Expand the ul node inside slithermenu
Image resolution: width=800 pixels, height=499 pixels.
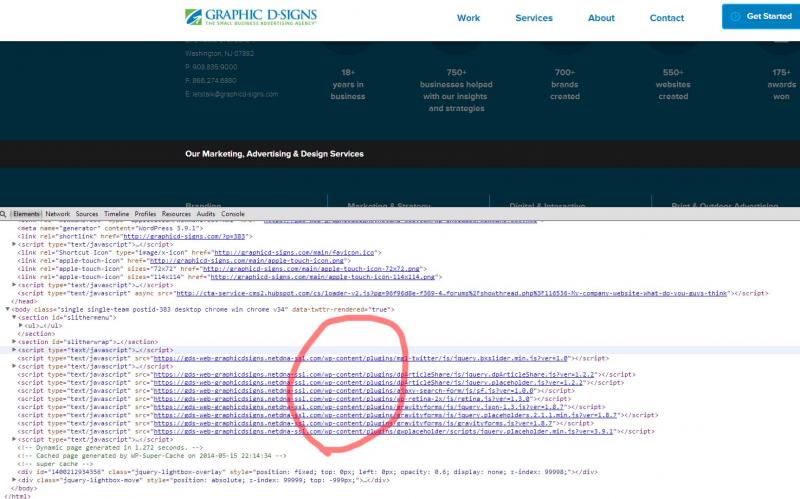[20, 326]
